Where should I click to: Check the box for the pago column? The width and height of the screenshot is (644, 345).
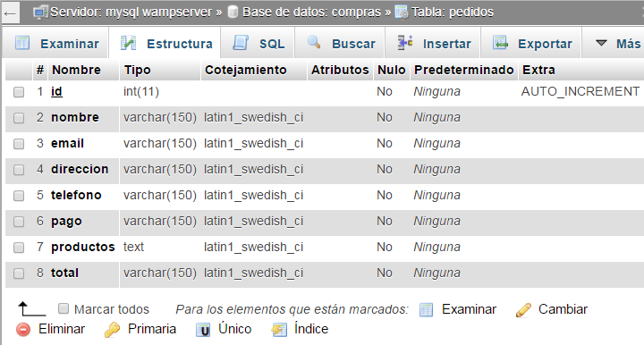click(x=19, y=222)
